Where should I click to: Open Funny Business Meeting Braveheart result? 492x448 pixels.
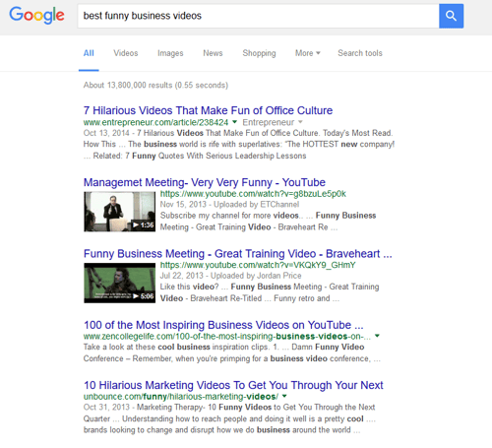point(238,254)
